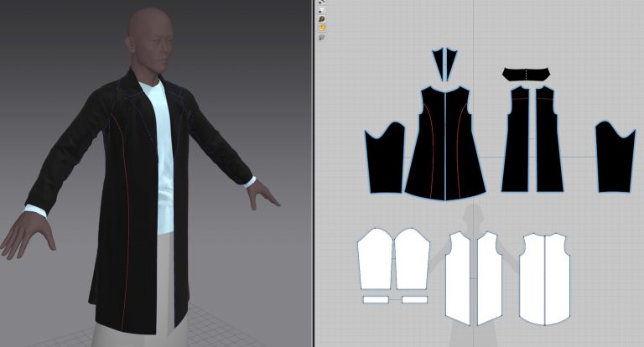Click the white cuff at avatar's left wrist
Viewport: 644px width, 347px height.
click(x=249, y=182)
